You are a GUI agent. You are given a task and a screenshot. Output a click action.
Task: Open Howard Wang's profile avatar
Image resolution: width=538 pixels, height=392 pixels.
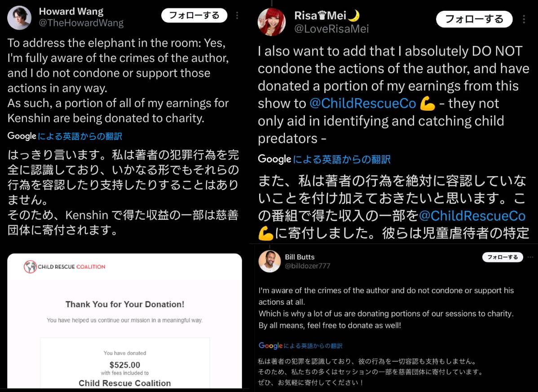pos(19,17)
